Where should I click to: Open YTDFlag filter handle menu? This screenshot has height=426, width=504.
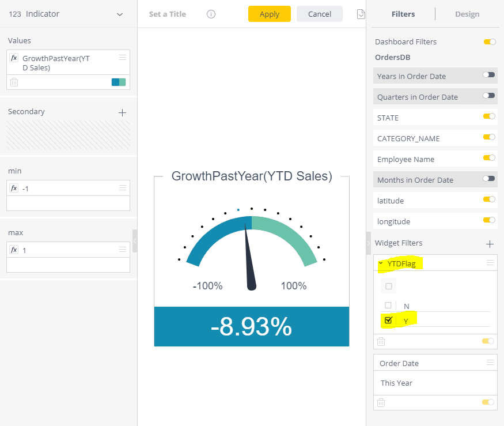coord(490,262)
